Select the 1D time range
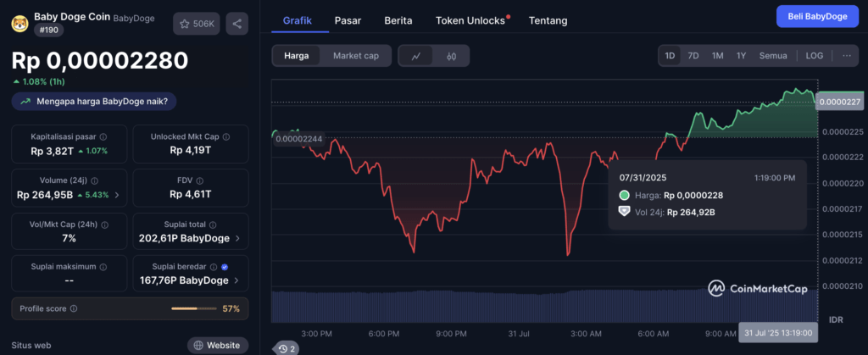The image size is (868, 355). (x=670, y=56)
